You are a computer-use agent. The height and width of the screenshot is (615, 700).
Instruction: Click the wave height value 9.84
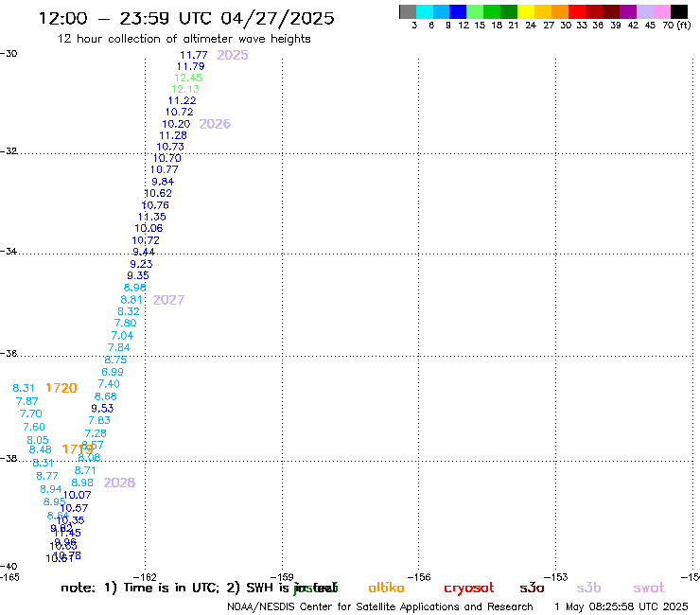click(163, 182)
